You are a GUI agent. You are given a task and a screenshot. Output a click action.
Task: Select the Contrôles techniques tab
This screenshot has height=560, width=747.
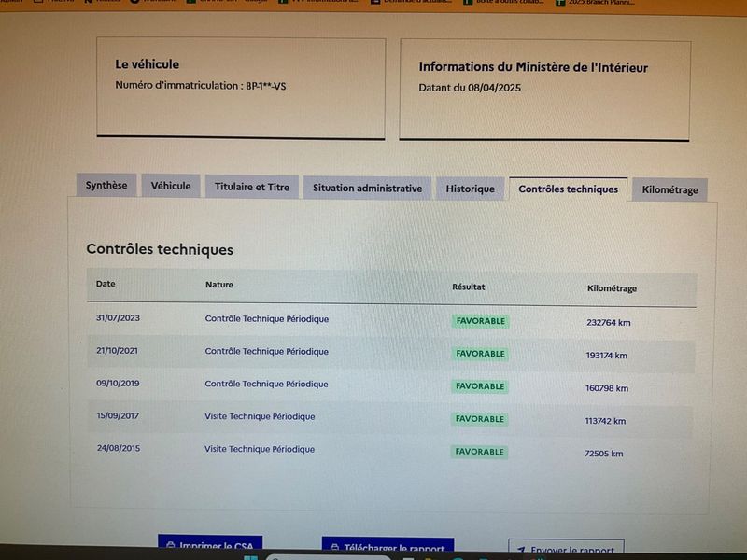tap(569, 189)
